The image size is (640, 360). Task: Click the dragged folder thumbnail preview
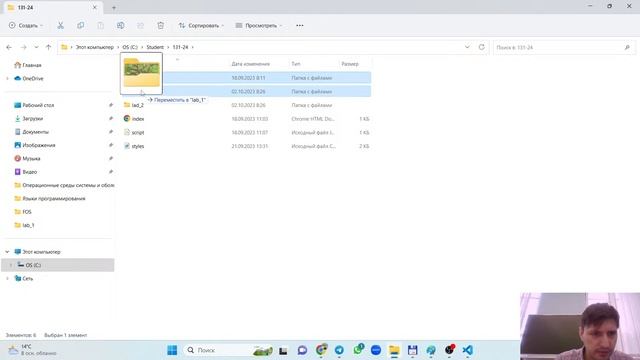[141, 73]
